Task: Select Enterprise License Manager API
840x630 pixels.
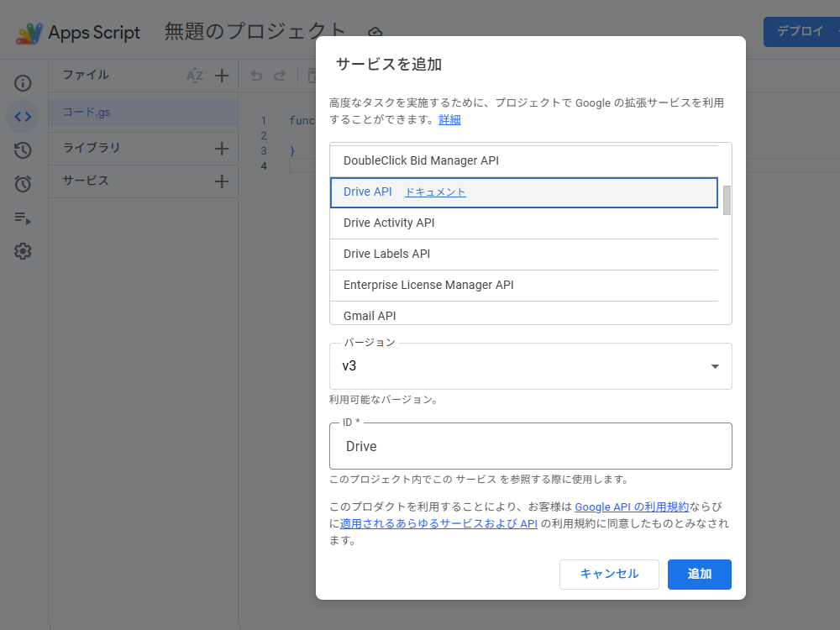Action: [x=524, y=285]
